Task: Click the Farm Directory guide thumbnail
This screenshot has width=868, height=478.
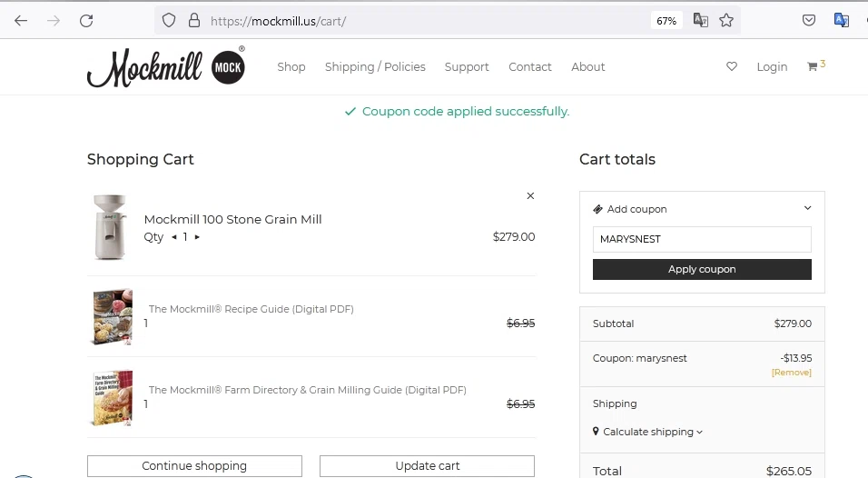Action: 113,398
